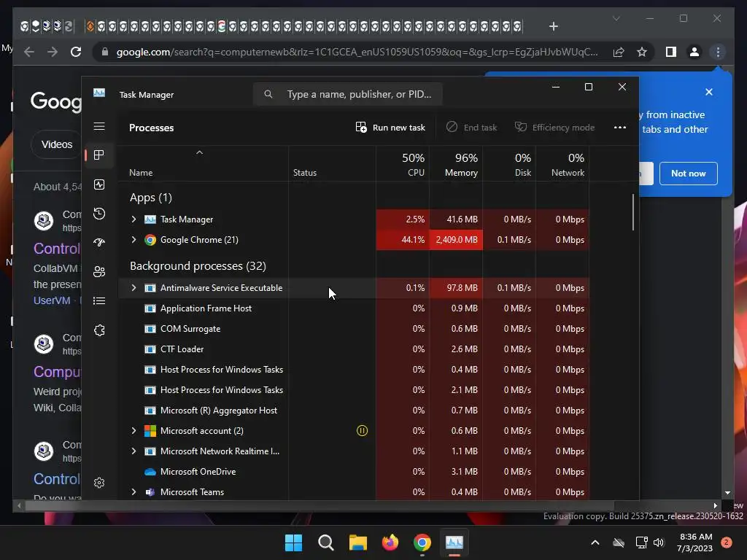This screenshot has width=747, height=560.
Task: Select the Application Frame Host process
Action: point(354,308)
